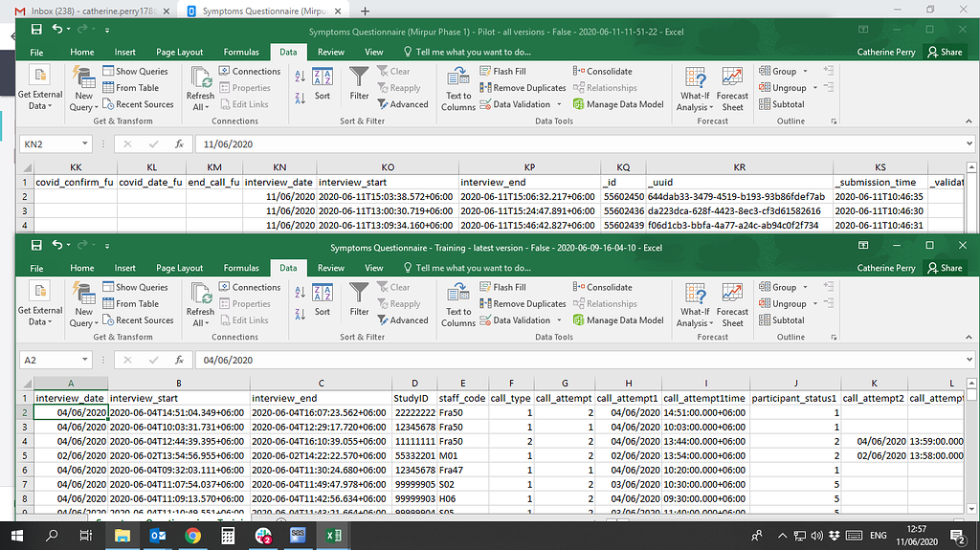Click the Tell me search box in the bottom window
This screenshot has height=550, width=980.
pyautogui.click(x=472, y=268)
